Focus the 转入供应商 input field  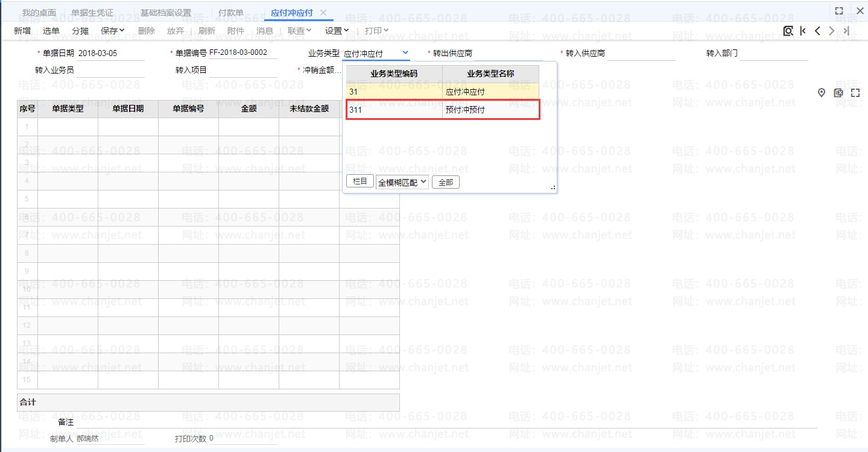(x=641, y=54)
